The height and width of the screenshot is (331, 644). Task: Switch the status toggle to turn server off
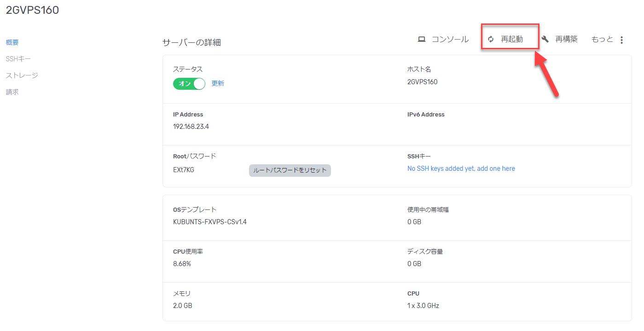189,83
